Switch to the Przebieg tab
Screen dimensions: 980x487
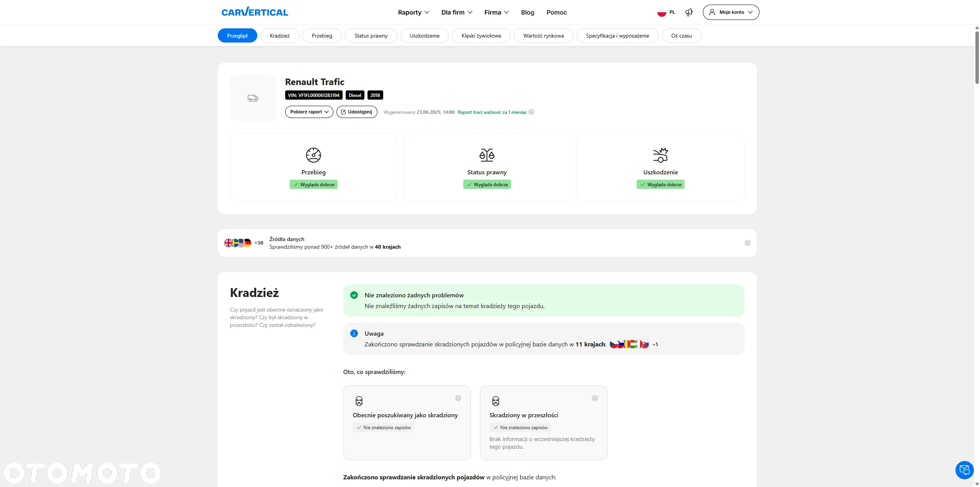pos(322,36)
